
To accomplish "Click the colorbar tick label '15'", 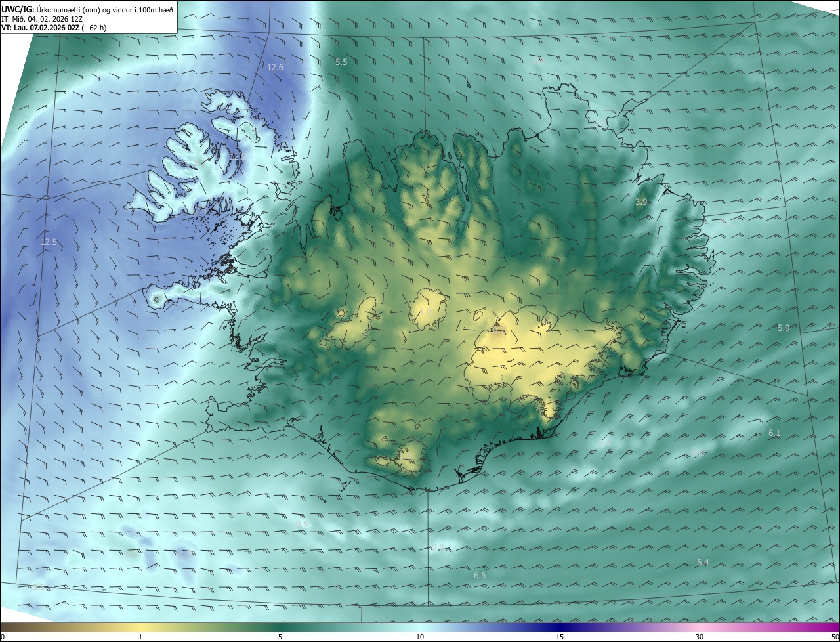I will tap(560, 637).
